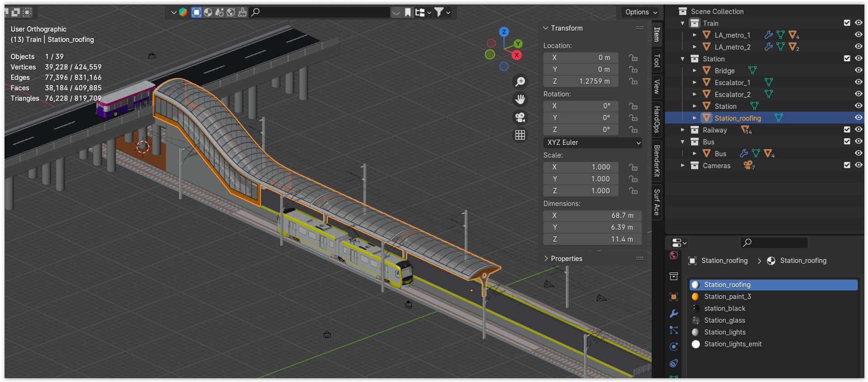Expand the Escalator_1 object tree
Screen dimensions: 868x382
694,82
